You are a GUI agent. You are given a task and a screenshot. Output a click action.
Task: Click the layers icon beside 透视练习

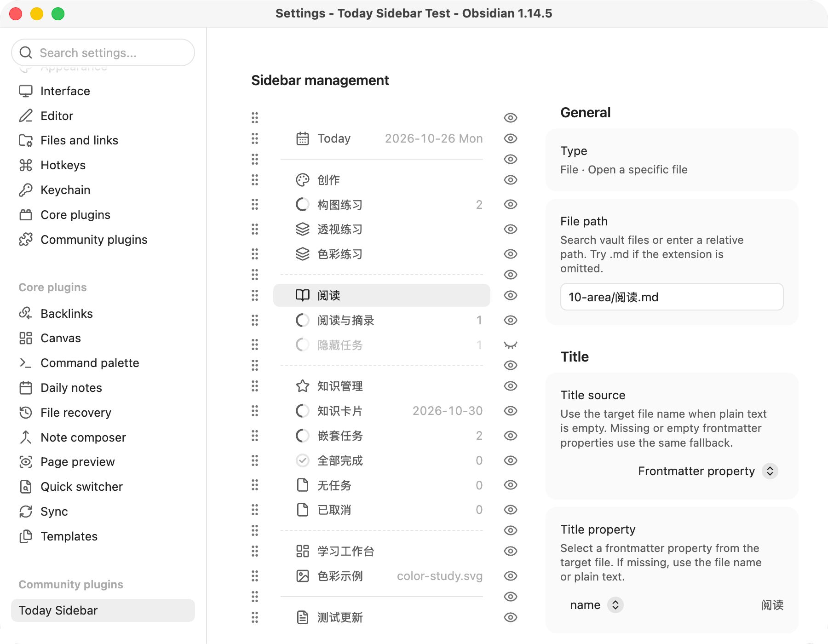tap(303, 229)
